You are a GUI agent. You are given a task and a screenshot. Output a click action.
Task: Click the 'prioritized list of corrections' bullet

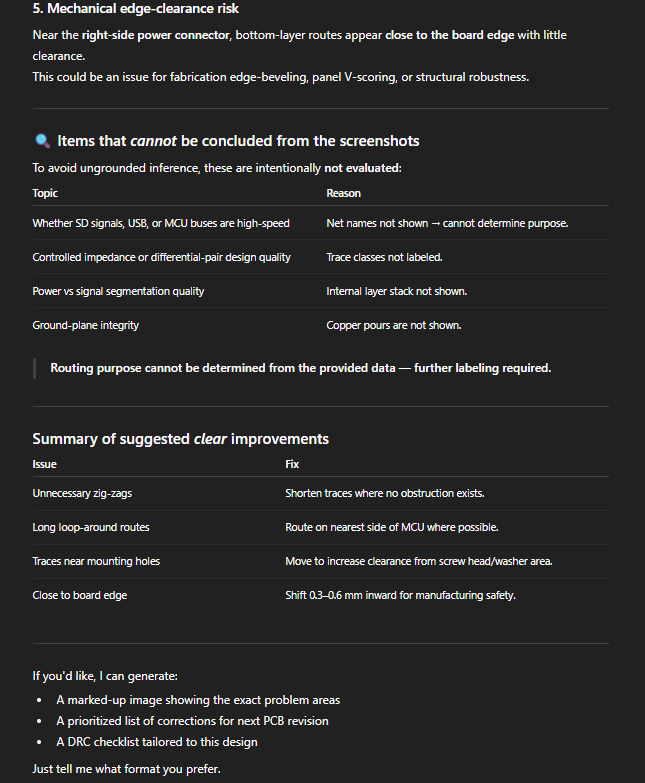192,721
